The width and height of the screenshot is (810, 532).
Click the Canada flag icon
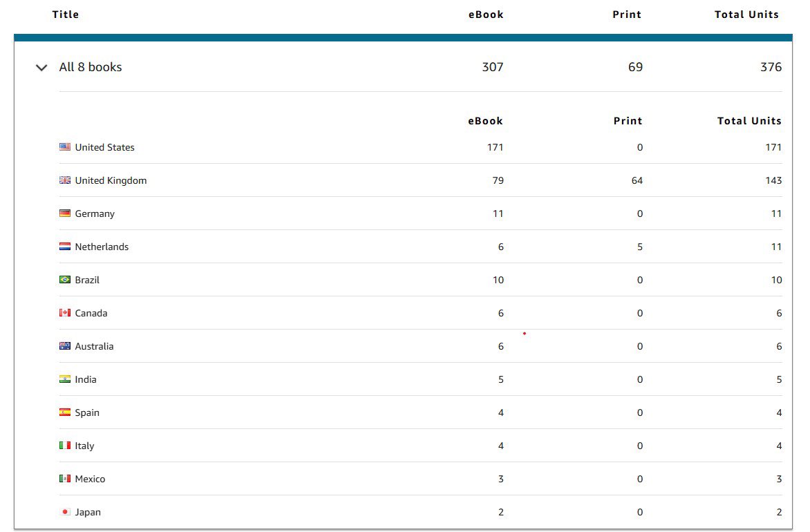click(x=64, y=312)
